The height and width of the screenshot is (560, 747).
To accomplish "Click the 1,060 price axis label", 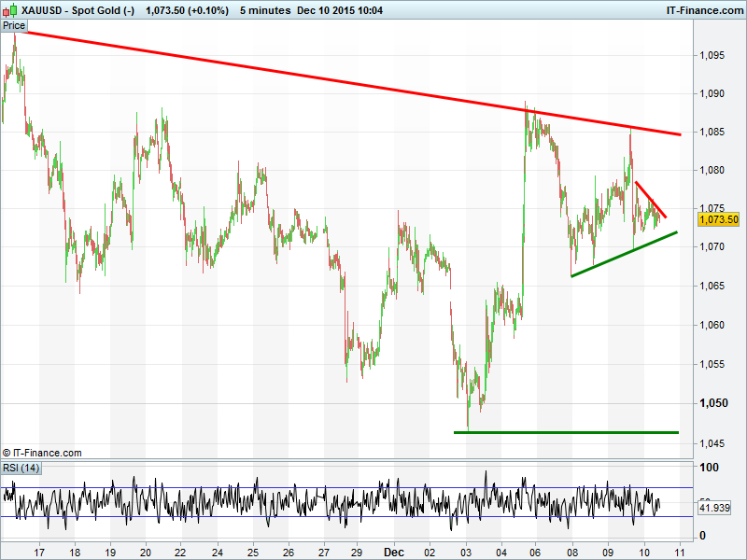I will pos(712,325).
